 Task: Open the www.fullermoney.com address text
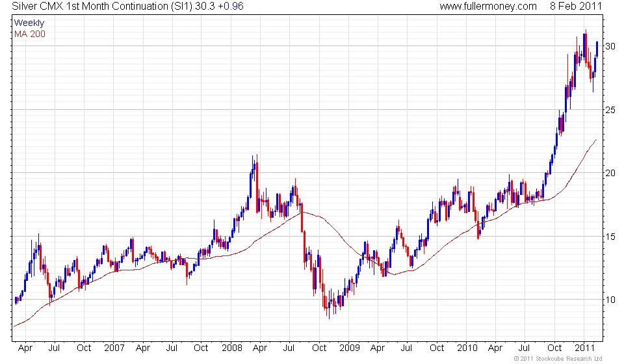coord(488,6)
